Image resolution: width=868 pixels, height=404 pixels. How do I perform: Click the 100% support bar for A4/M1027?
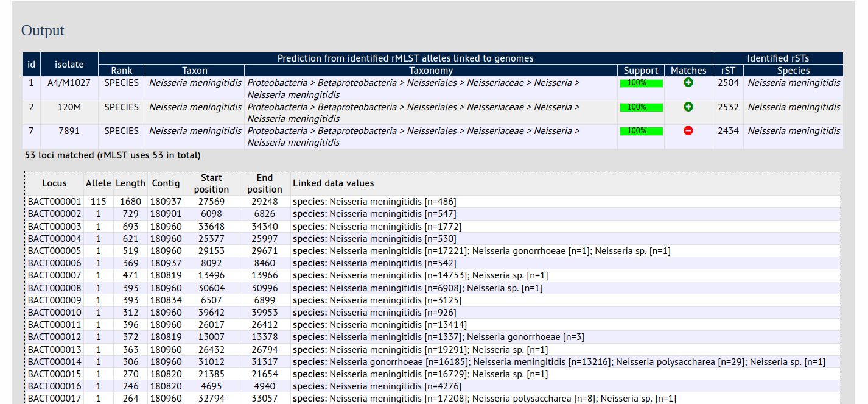coord(641,83)
